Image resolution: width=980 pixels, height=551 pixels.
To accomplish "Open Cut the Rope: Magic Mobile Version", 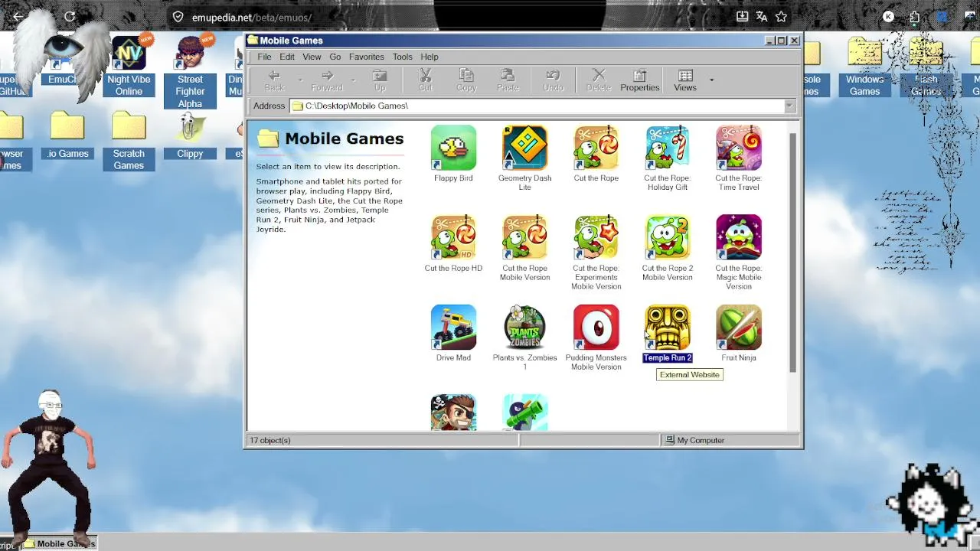I will coord(738,237).
